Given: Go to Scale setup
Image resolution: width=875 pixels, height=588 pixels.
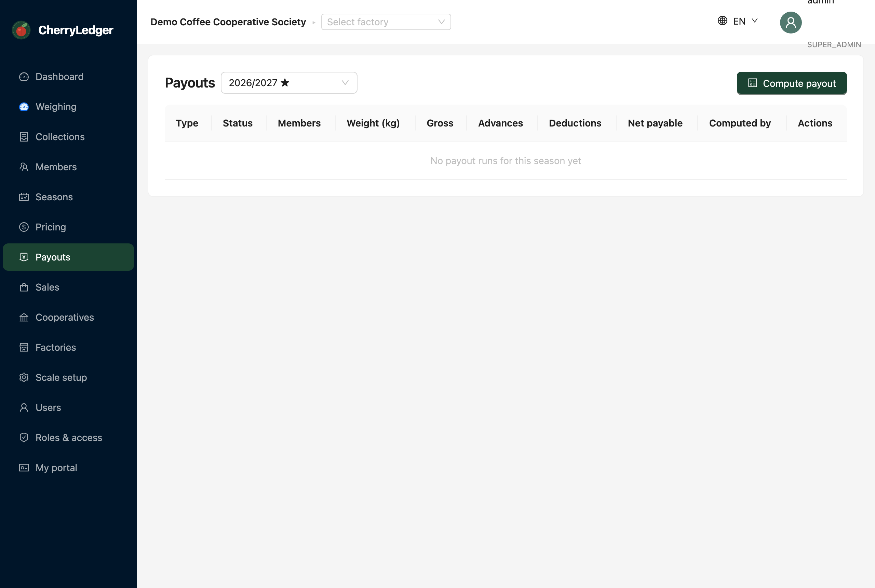Looking at the screenshot, I should pyautogui.click(x=68, y=377).
